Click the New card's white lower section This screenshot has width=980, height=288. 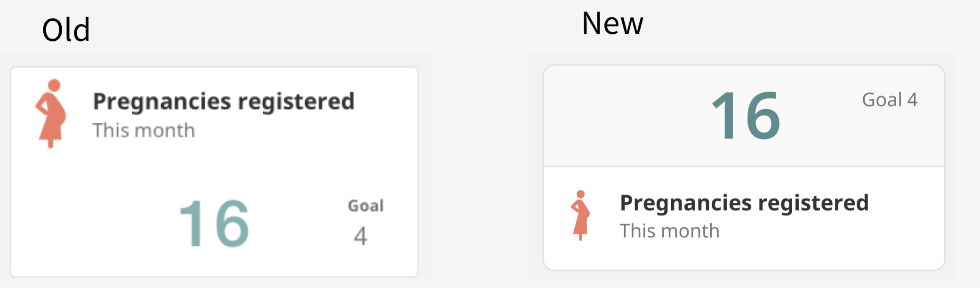click(x=744, y=218)
